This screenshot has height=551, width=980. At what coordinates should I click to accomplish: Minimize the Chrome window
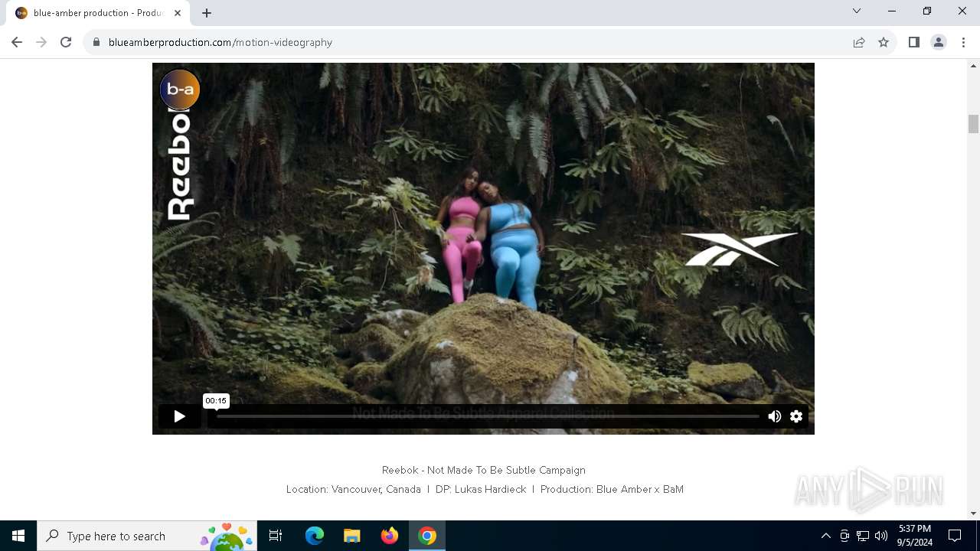[x=892, y=11]
